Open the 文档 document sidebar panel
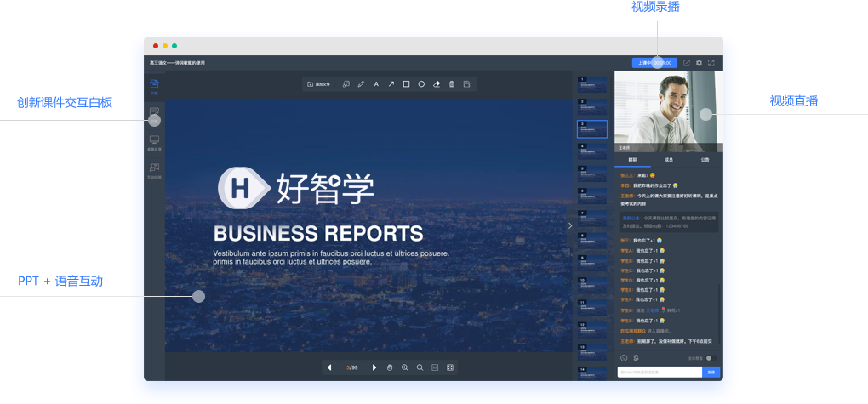 pyautogui.click(x=154, y=87)
